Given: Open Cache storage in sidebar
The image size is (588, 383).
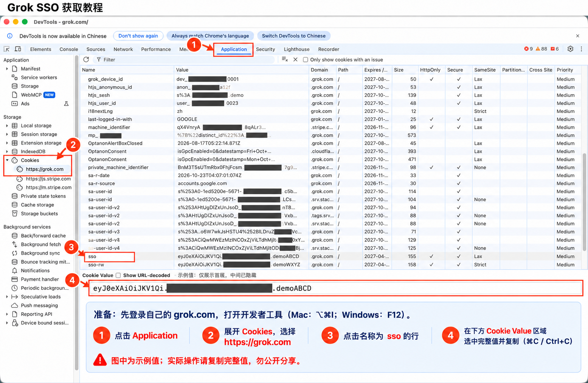Looking at the screenshot, I should coord(37,205).
